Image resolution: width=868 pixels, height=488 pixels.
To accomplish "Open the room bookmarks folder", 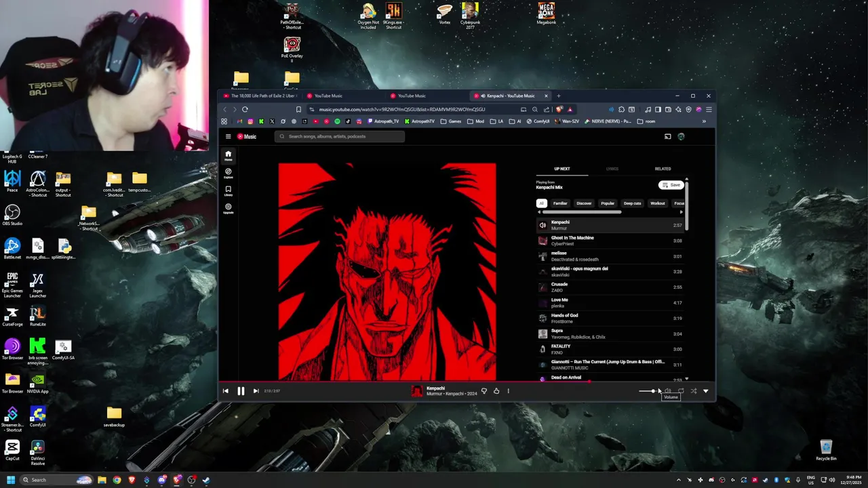I will (646, 121).
